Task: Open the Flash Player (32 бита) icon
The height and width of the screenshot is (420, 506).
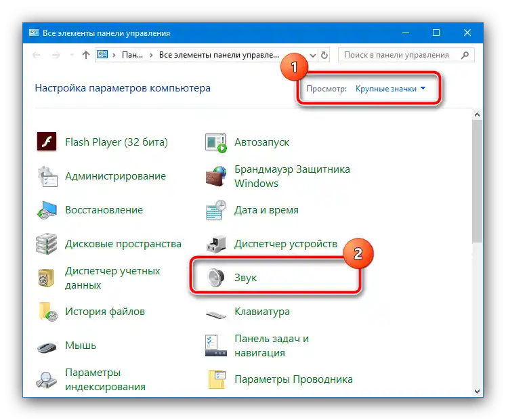Action: click(47, 142)
